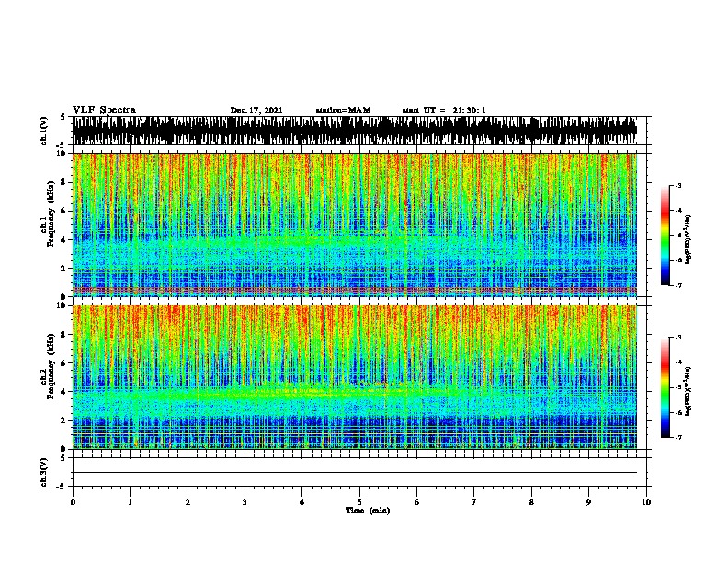Click the "10" kHz tick of ch.2 frequency axis
The height and width of the screenshot is (563, 728).
click(63, 305)
